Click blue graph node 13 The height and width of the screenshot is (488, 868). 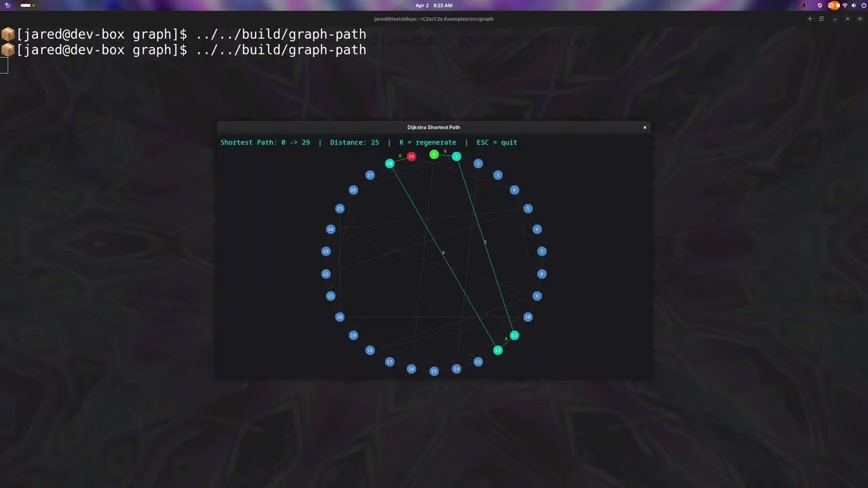478,362
